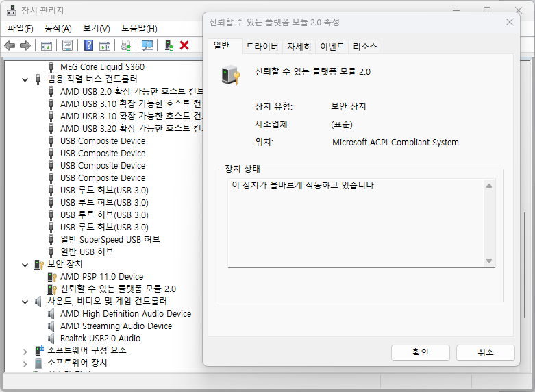535x392 pixels.
Task: Uninstall device with the red X icon
Action: click(x=184, y=45)
